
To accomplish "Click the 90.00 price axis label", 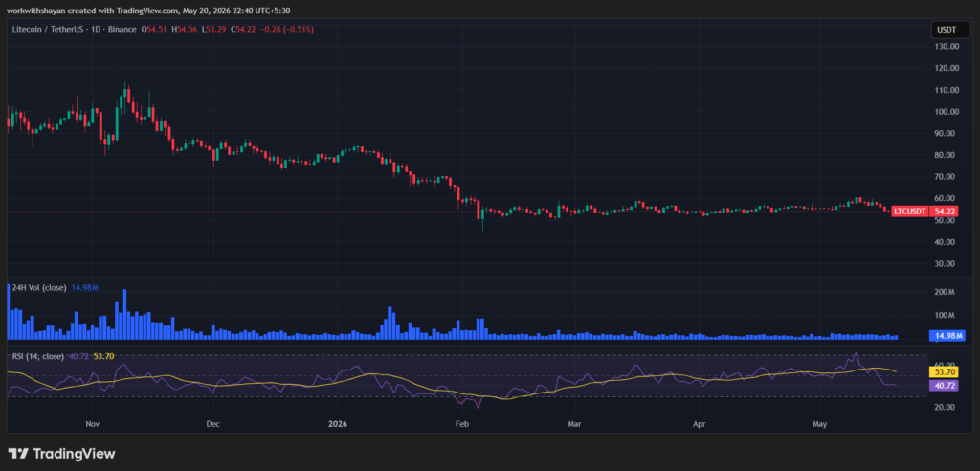I will pos(947,133).
